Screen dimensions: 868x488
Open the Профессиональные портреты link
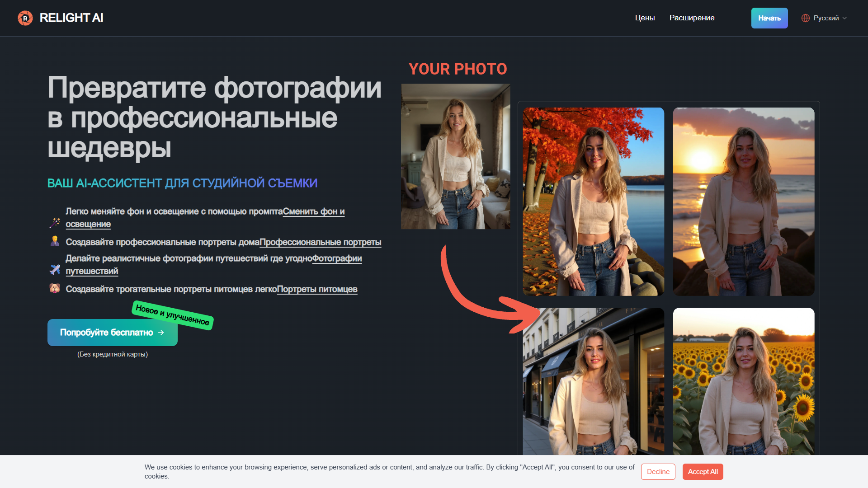click(x=321, y=242)
